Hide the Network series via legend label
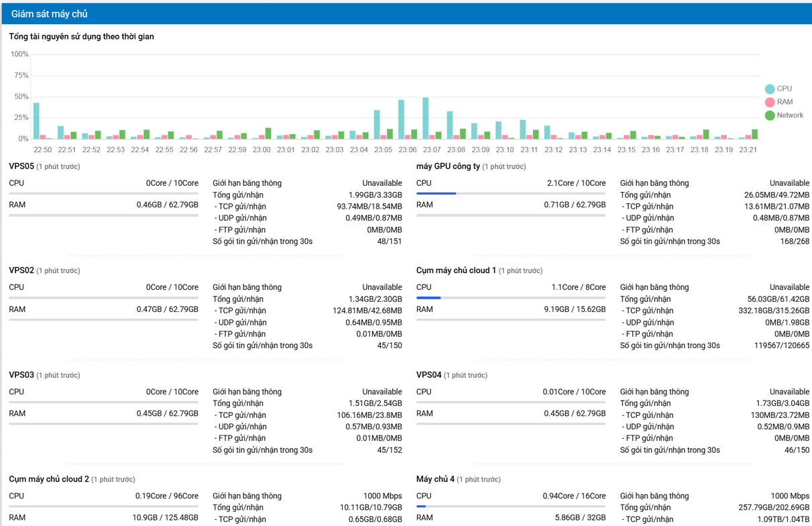 click(790, 115)
